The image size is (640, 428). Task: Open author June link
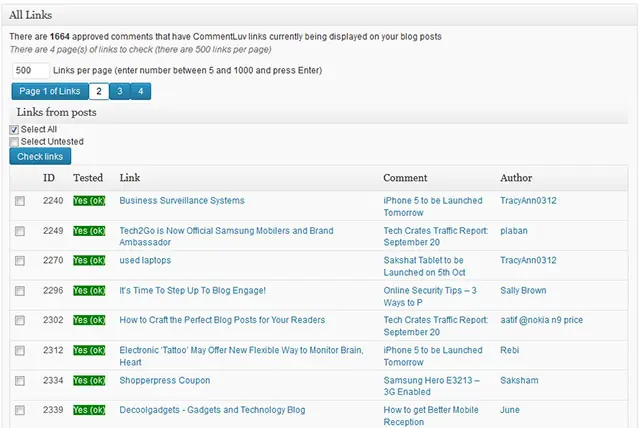(510, 410)
